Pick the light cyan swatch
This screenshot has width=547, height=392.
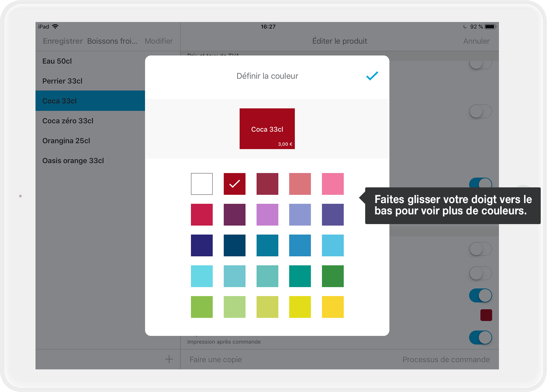click(202, 276)
